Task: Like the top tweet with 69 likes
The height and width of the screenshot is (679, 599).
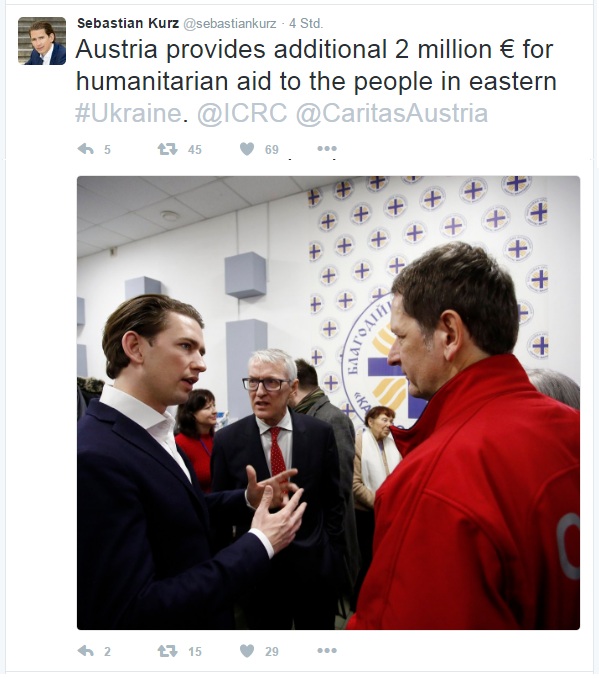Action: pos(247,149)
